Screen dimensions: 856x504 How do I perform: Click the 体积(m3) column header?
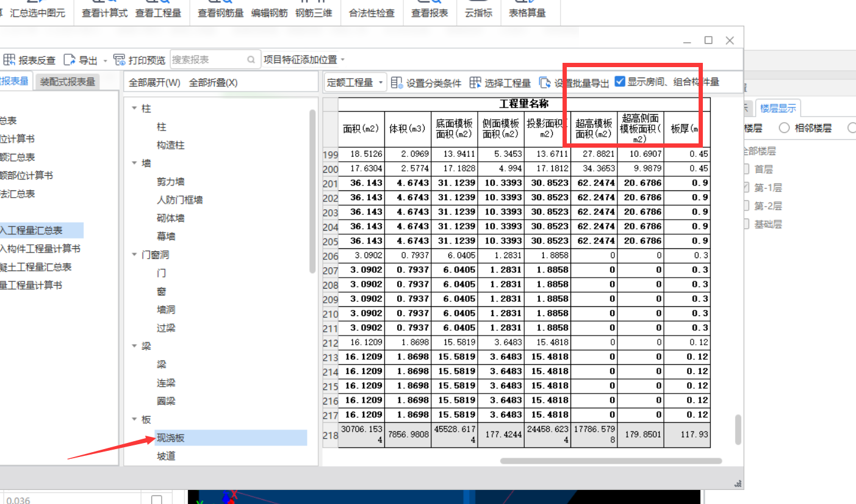[x=408, y=129]
